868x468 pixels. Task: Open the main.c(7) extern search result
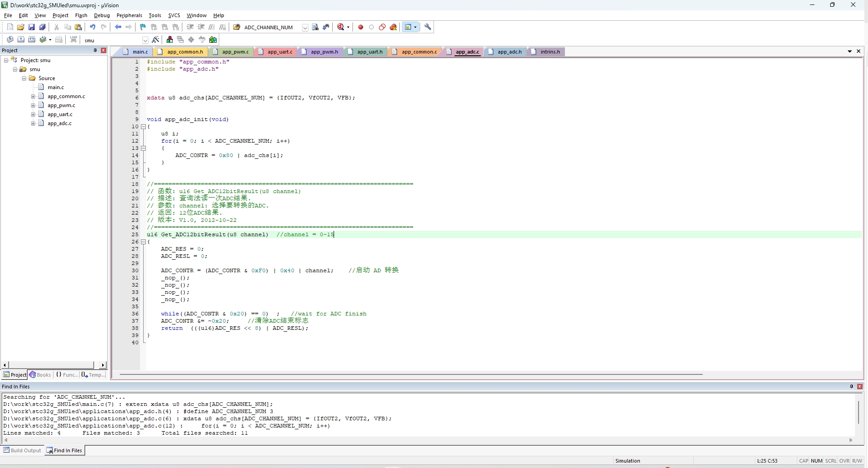click(x=138, y=404)
